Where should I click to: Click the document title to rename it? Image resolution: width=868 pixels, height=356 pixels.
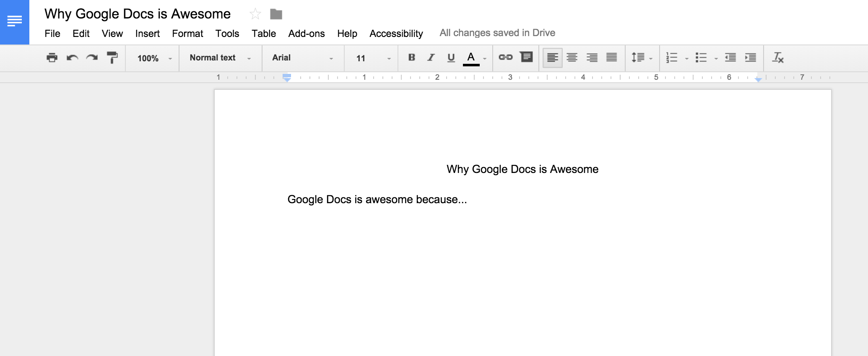click(x=138, y=14)
